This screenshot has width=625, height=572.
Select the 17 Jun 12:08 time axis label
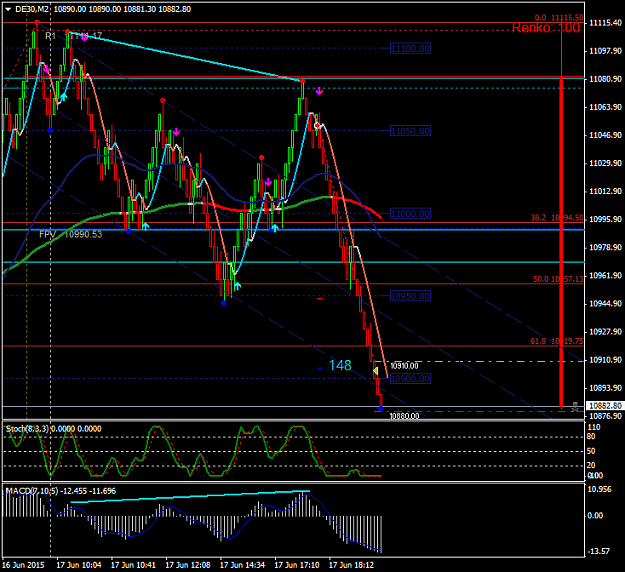click(x=188, y=565)
